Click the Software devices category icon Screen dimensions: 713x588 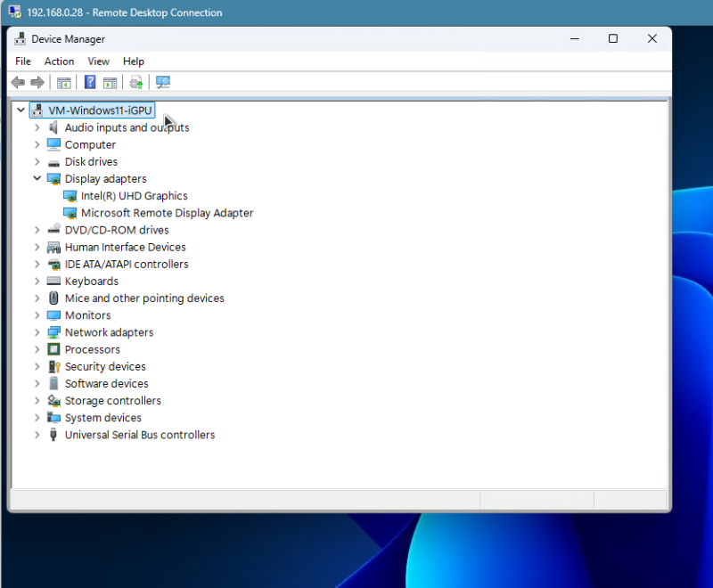(x=53, y=383)
